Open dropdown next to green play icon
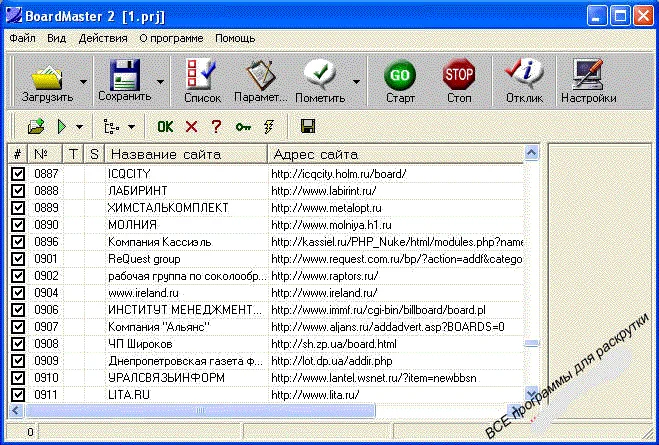Image resolution: width=659 pixels, height=445 pixels. (x=79, y=126)
